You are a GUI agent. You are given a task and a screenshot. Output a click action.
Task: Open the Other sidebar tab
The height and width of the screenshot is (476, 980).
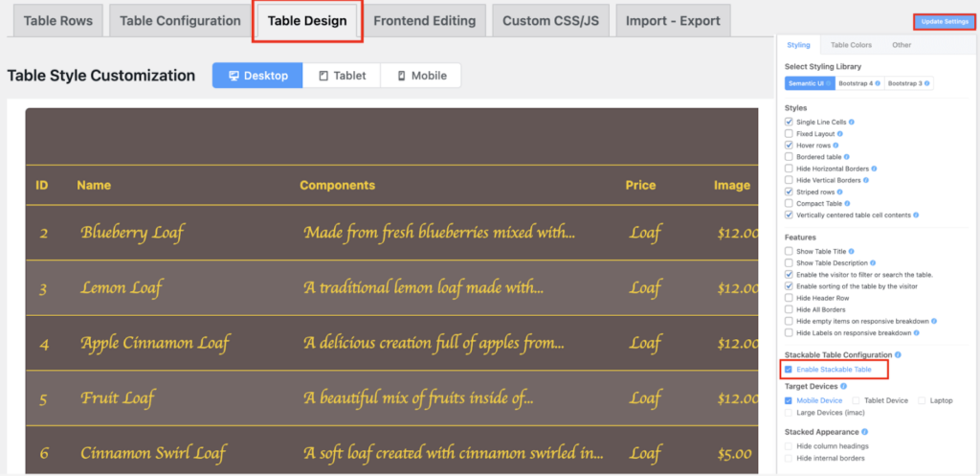(x=902, y=45)
